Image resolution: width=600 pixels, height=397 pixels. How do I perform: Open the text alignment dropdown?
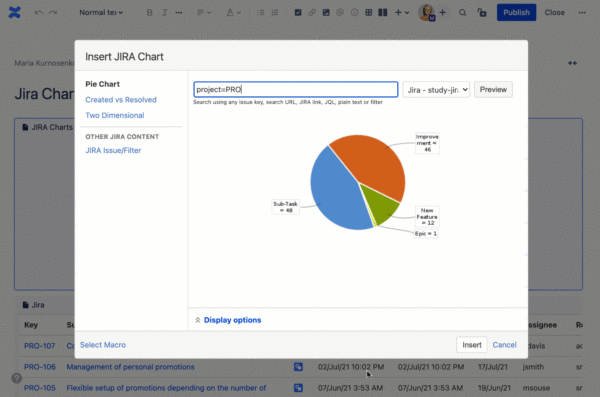204,13
